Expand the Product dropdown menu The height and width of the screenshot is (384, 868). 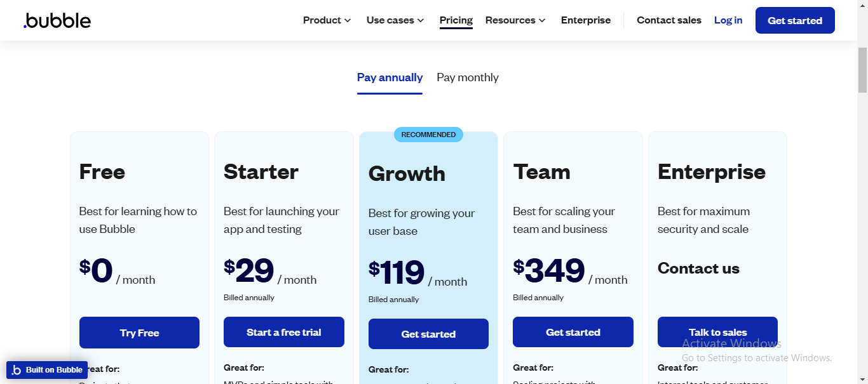click(327, 20)
